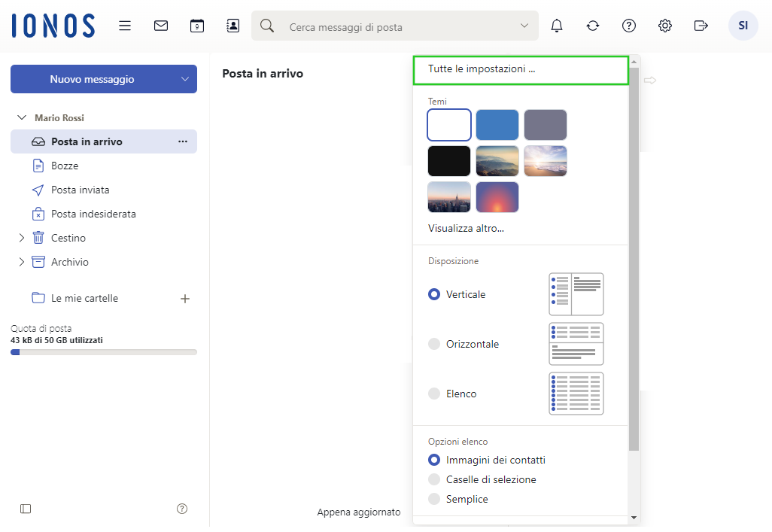This screenshot has height=532, width=772.
Task: Select Immagini dei contatti option
Action: click(433, 460)
